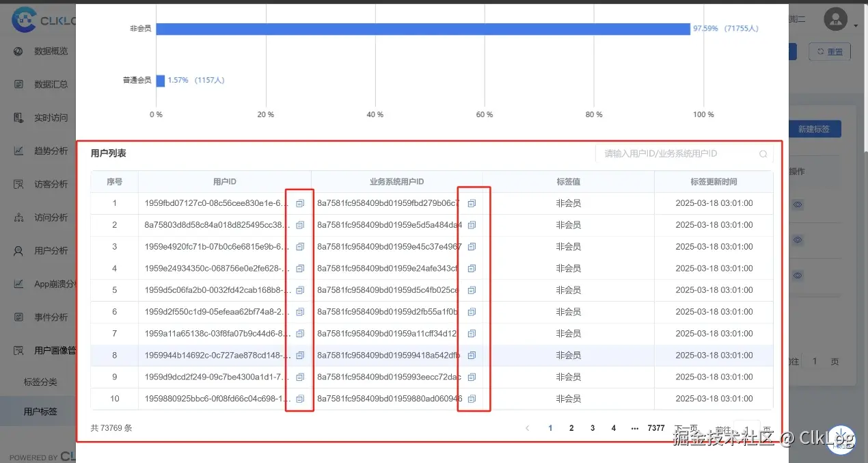Jump to last page 7377
Viewport: 868px width, 463px height.
point(656,428)
